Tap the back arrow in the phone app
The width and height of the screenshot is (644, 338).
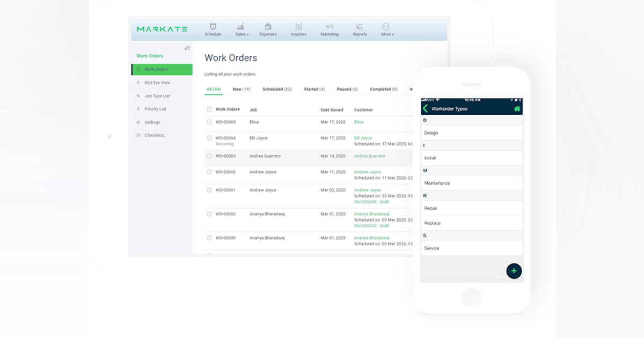point(426,108)
